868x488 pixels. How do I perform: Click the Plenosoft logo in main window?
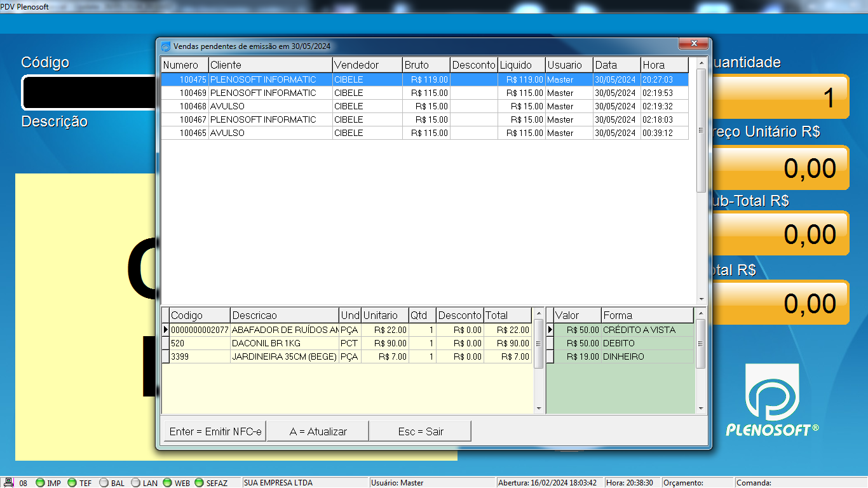point(773,400)
